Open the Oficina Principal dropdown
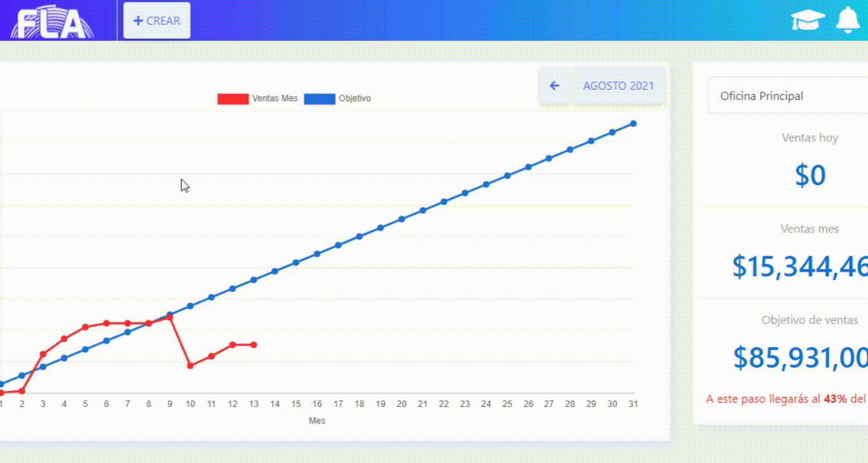 coord(787,96)
